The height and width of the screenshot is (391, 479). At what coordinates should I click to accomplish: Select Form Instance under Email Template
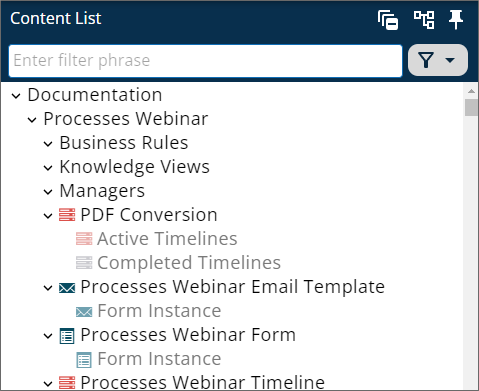click(159, 311)
